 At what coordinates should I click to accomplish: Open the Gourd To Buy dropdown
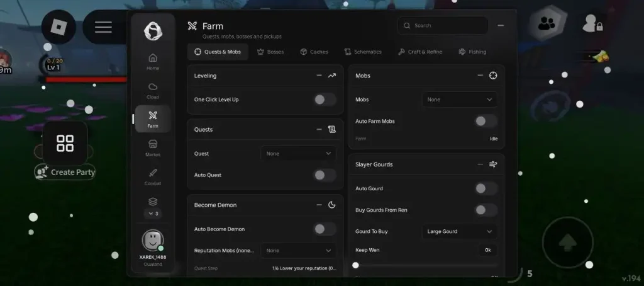point(460,231)
